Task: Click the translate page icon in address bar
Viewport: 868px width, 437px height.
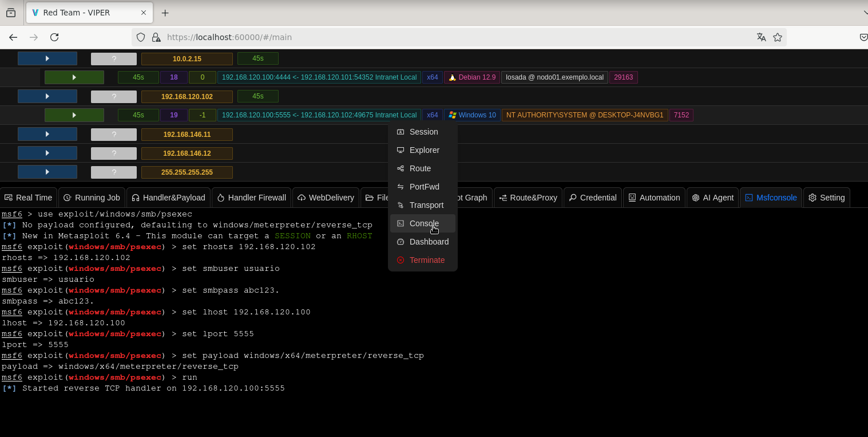Action: coord(762,37)
